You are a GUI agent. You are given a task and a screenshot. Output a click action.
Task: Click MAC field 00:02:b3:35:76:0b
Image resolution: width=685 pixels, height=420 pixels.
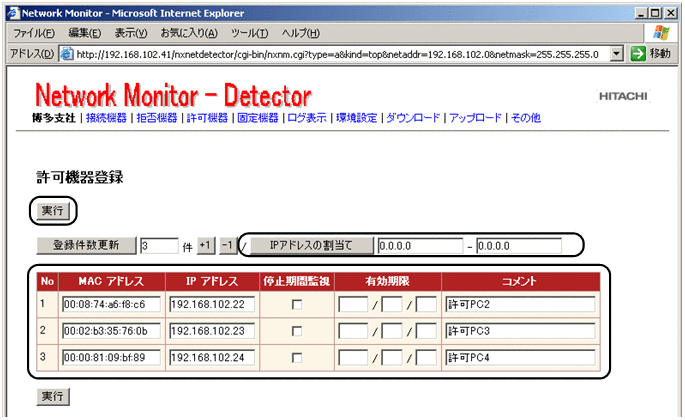tap(111, 331)
